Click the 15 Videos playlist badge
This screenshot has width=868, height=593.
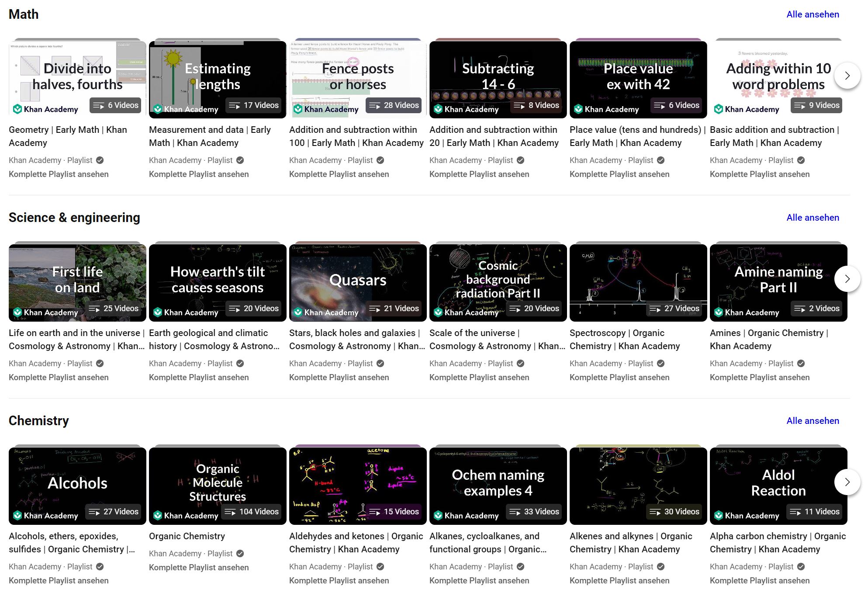(394, 512)
